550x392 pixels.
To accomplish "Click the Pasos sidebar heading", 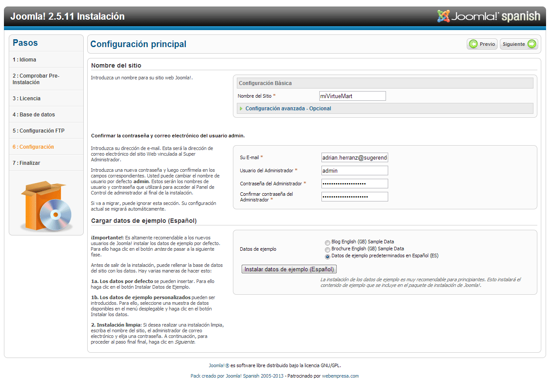I will [x=25, y=43].
